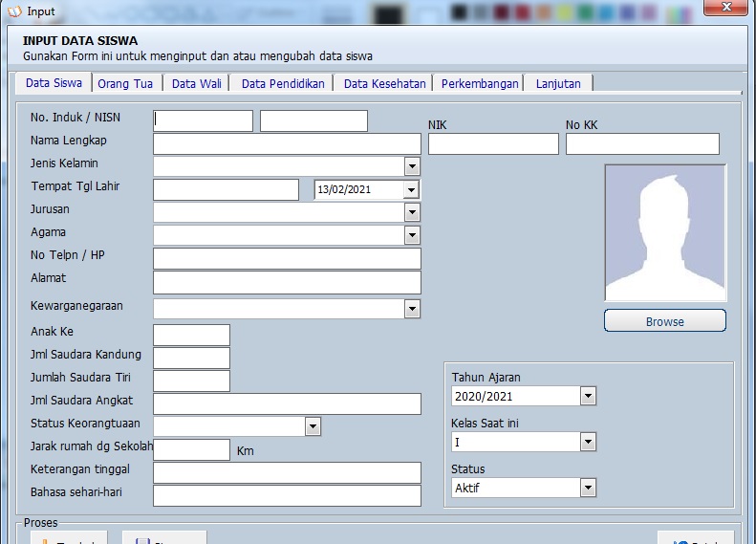Go to the Data Kesehatan tab
This screenshot has height=544, width=756.
[384, 84]
